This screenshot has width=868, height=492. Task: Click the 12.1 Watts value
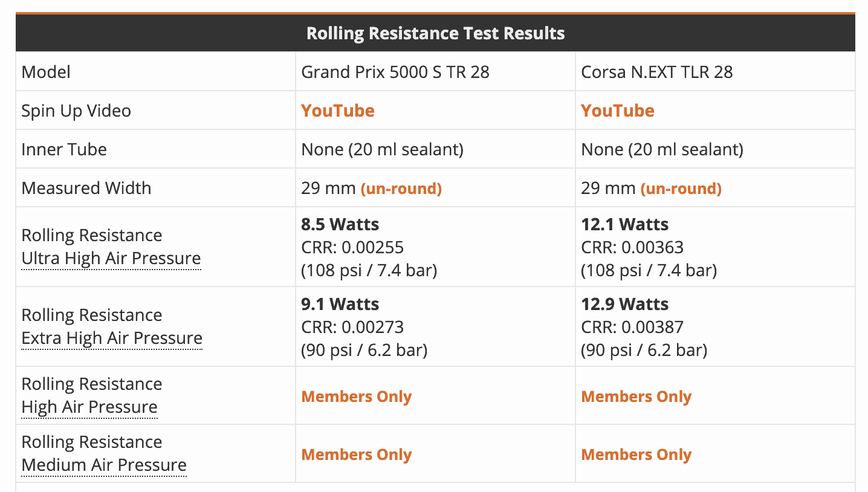click(625, 224)
